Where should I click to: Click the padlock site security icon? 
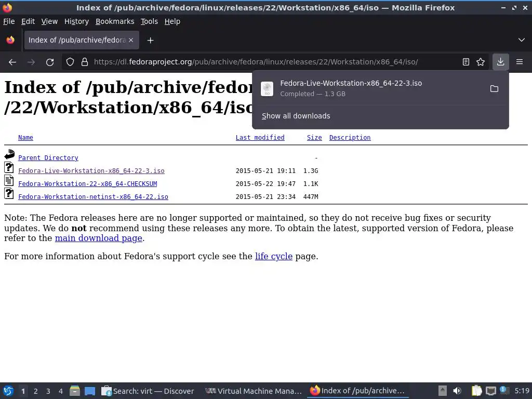pyautogui.click(x=85, y=62)
